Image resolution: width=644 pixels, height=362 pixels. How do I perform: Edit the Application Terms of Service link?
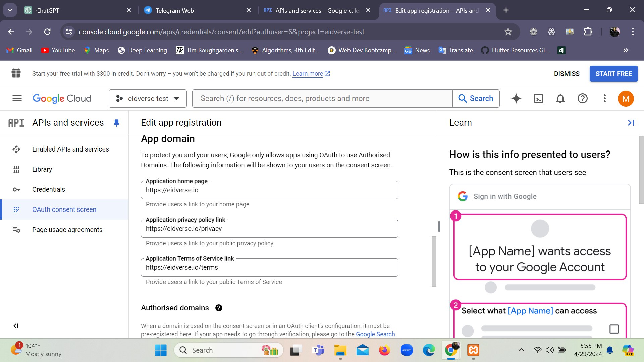(270, 267)
